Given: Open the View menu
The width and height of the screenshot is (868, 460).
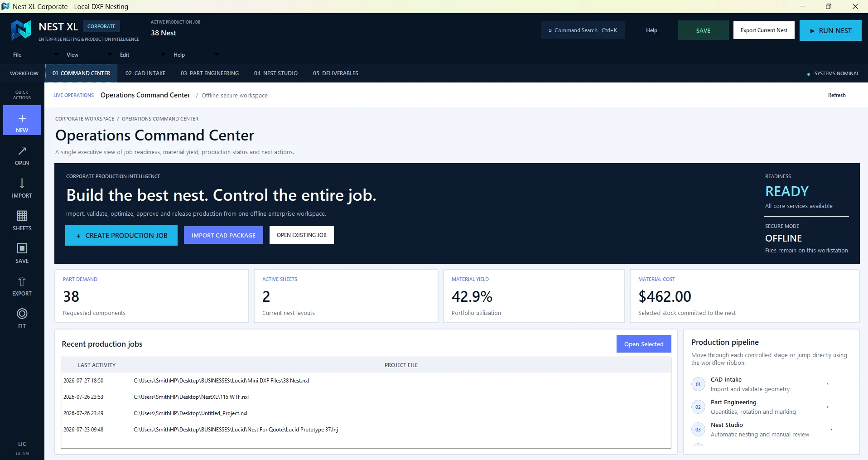Looking at the screenshot, I should 72,55.
